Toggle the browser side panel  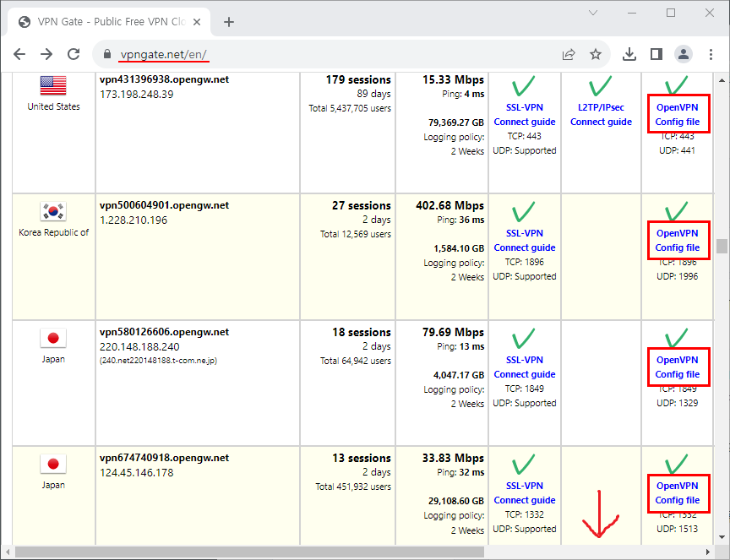(656, 54)
